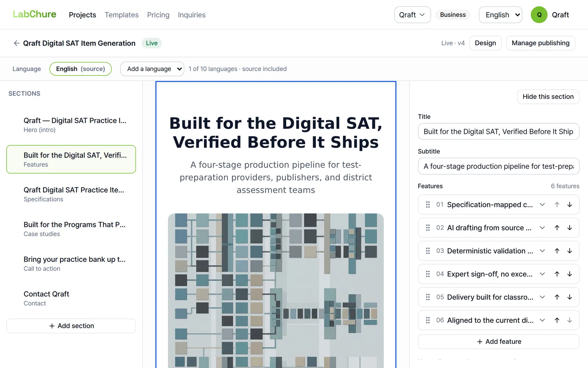The image size is (588, 368).
Task: Click into the Subtitle input field
Action: click(499, 166)
